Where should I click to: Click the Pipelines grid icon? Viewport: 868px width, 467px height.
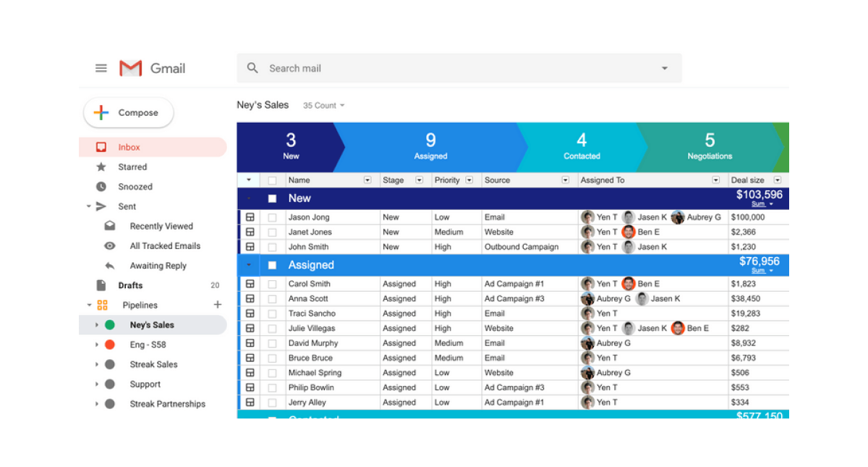pyautogui.click(x=102, y=305)
